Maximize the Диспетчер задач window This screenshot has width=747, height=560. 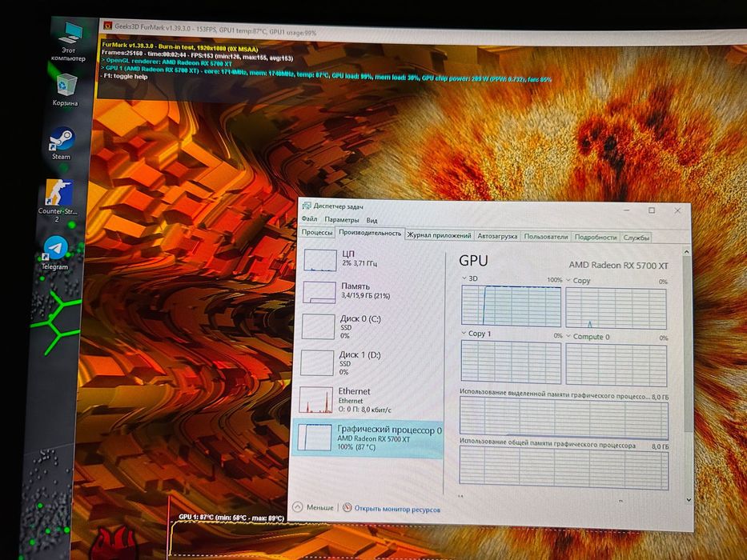(x=652, y=210)
